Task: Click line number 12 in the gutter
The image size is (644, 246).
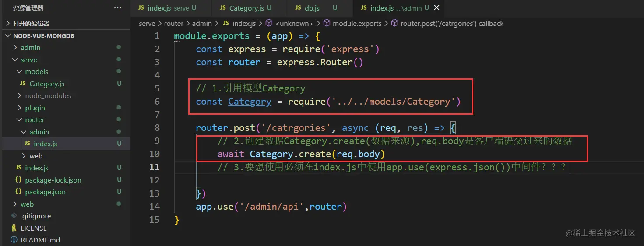Action: click(x=155, y=180)
